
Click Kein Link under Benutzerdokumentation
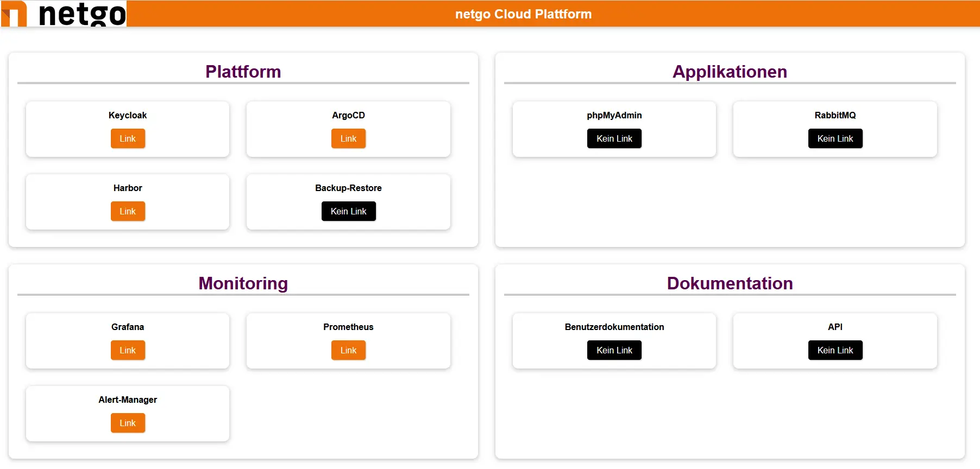pos(614,350)
